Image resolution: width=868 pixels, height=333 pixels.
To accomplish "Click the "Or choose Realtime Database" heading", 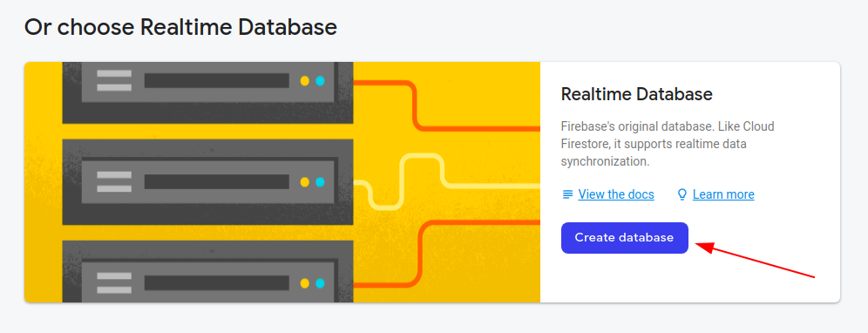I will click(181, 27).
